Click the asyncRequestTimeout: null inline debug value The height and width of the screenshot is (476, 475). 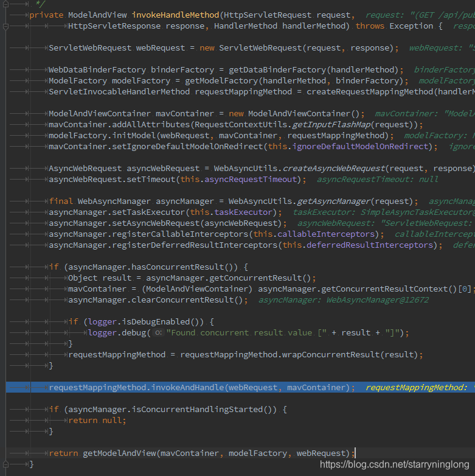pyautogui.click(x=377, y=179)
